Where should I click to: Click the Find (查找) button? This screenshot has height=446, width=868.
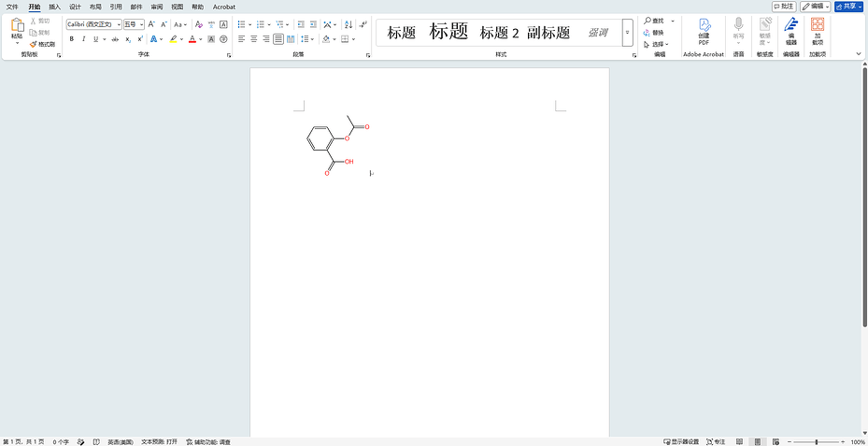[x=654, y=22]
